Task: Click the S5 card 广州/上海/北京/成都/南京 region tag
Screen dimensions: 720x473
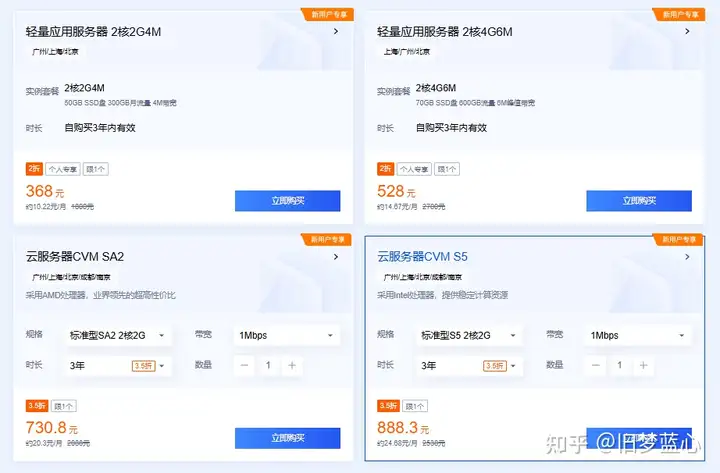Action: point(422,277)
